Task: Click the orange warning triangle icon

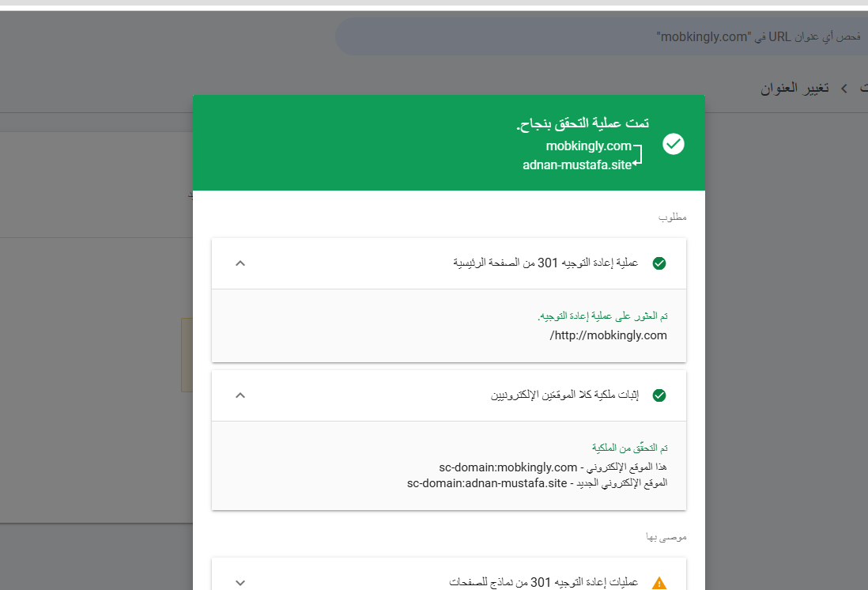Action: coord(659,583)
